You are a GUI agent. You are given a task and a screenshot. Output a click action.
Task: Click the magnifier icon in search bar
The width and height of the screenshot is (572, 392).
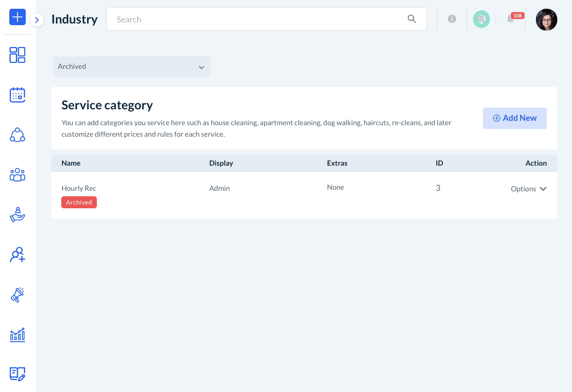pos(412,19)
